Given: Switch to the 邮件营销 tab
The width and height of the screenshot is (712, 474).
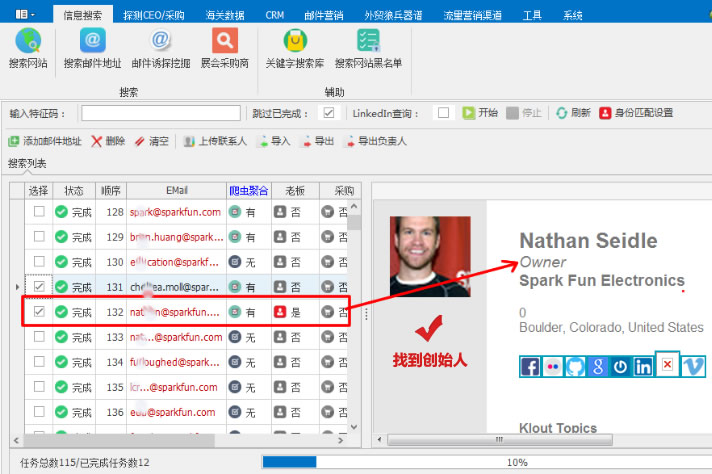Looking at the screenshot, I should [324, 16].
